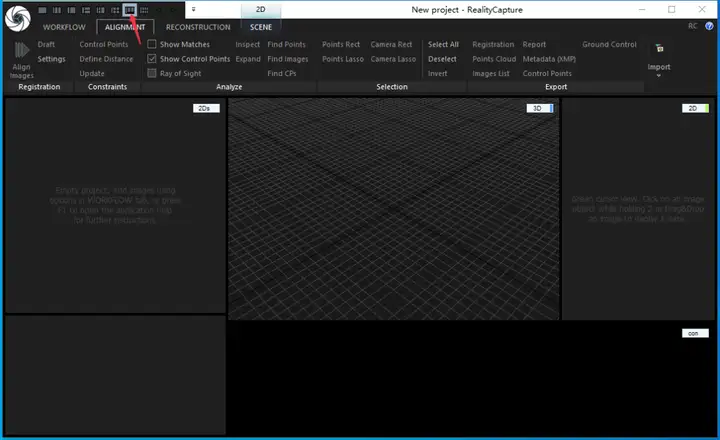The width and height of the screenshot is (720, 440).
Task: Choose the sixth layout icon in title bar
Action: (x=115, y=10)
